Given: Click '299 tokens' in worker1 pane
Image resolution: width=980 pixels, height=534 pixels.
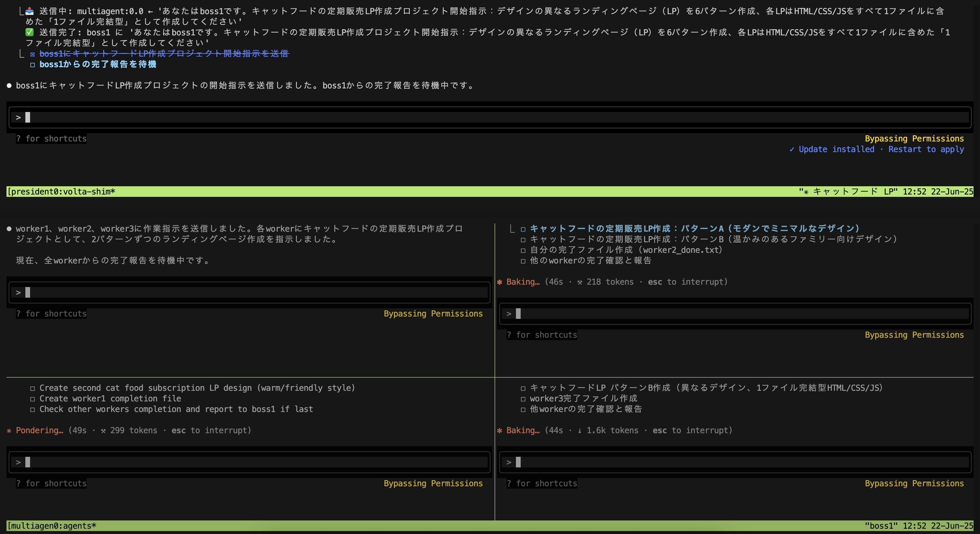Looking at the screenshot, I should (x=134, y=431).
